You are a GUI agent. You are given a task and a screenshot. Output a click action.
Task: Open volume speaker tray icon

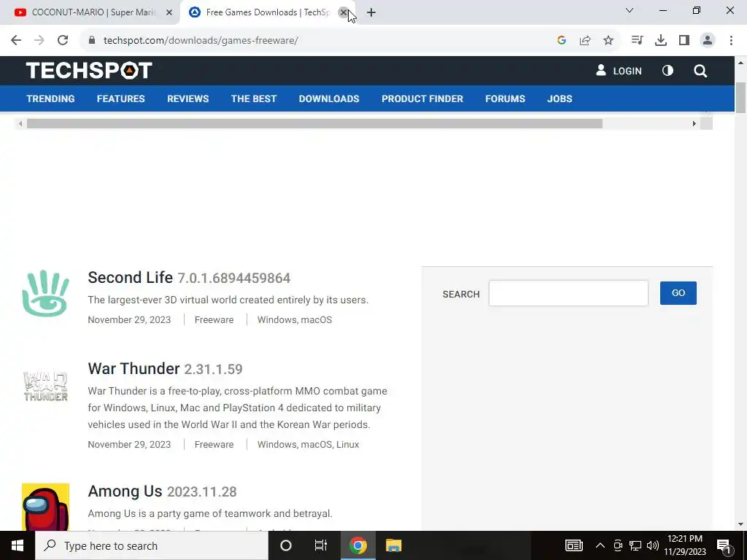tap(653, 545)
